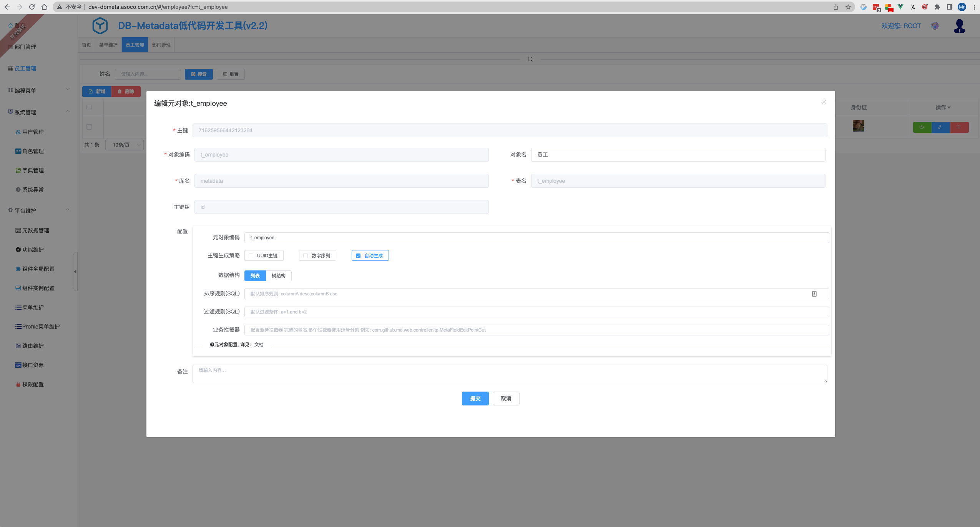Click the sort rule SQL helper icon

click(814, 294)
